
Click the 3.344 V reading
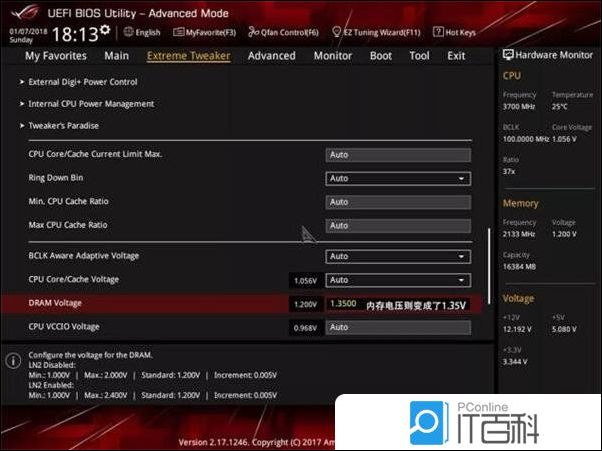(x=515, y=362)
